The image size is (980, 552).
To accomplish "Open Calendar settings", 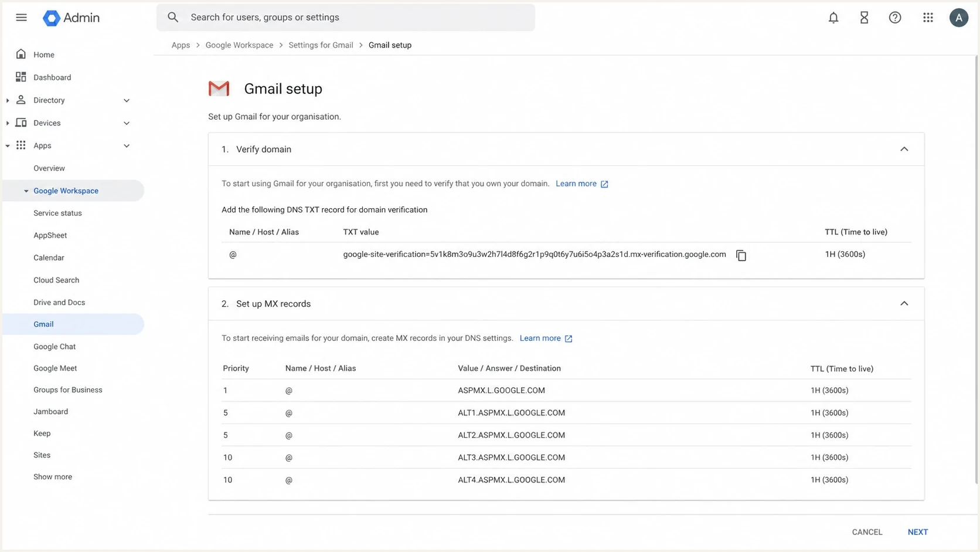I will click(x=49, y=258).
